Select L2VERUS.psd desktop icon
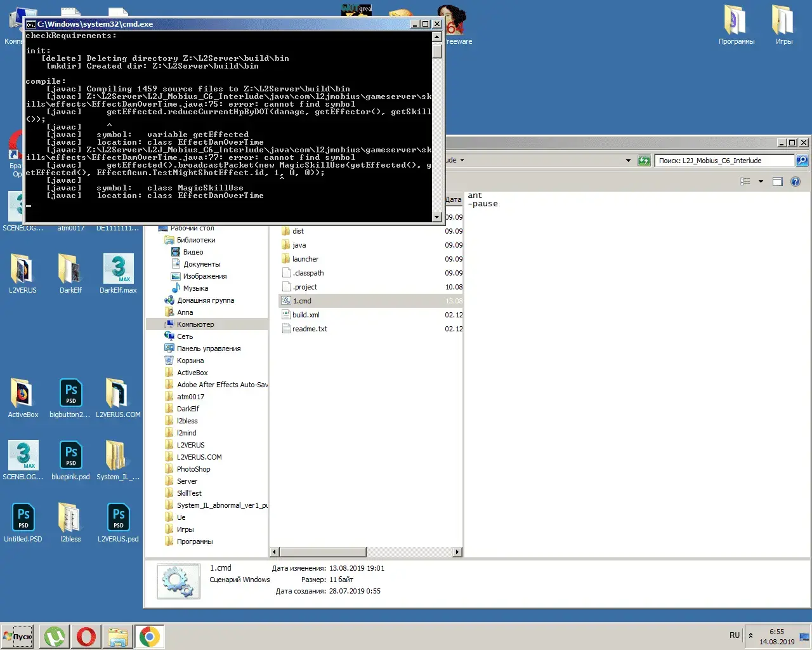Viewport: 812px width, 650px height. [x=118, y=522]
